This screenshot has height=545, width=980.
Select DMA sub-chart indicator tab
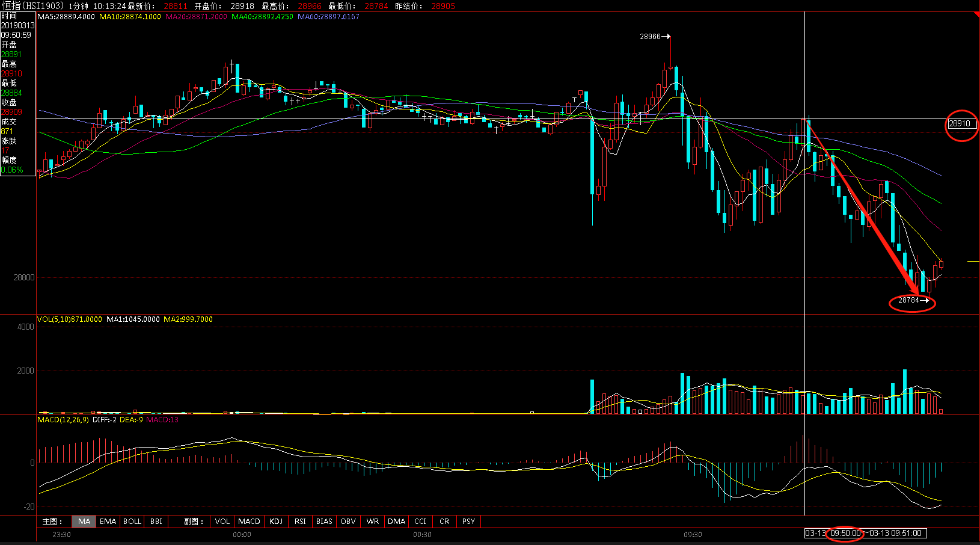click(x=396, y=522)
